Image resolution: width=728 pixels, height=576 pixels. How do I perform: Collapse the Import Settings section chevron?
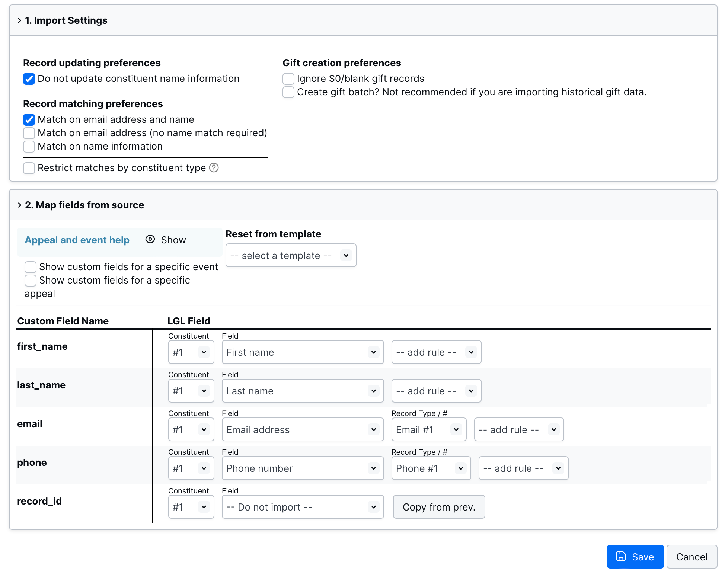click(x=20, y=20)
